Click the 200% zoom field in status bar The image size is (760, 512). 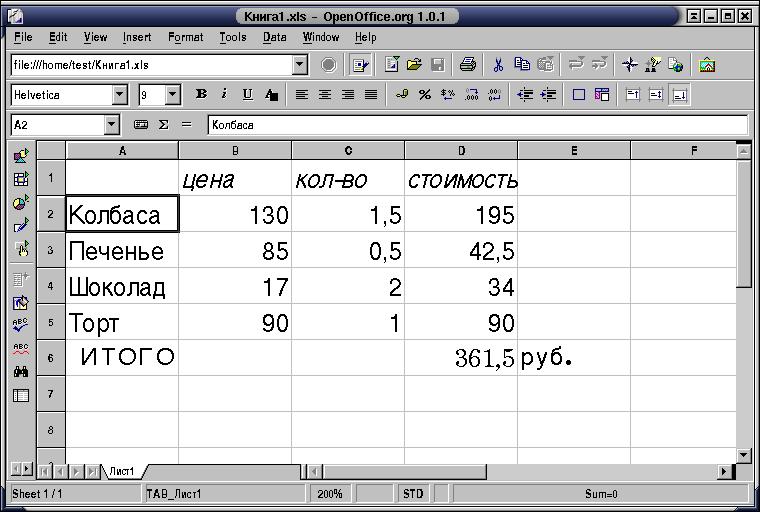click(332, 494)
